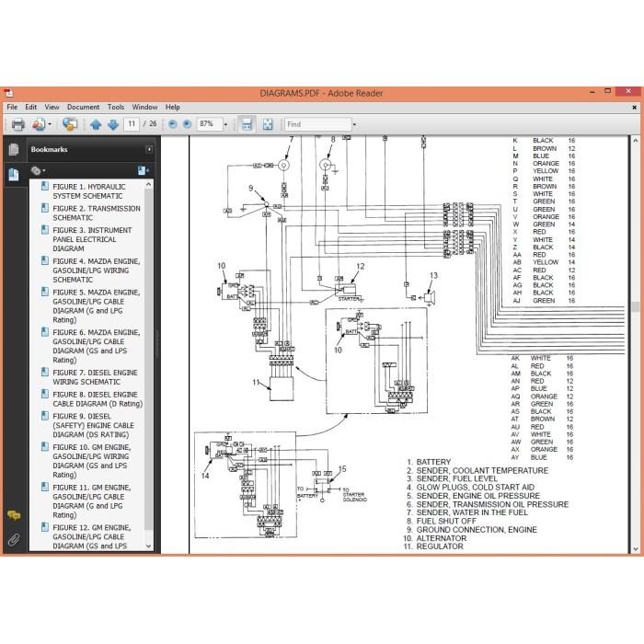Click the document scrollbar down arrow
This screenshot has width=644, height=644.
[x=636, y=548]
